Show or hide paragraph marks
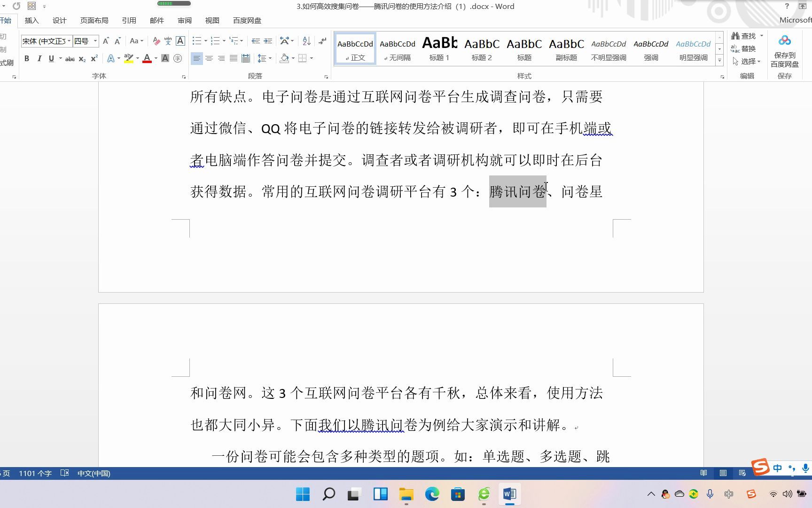 pos(322,41)
